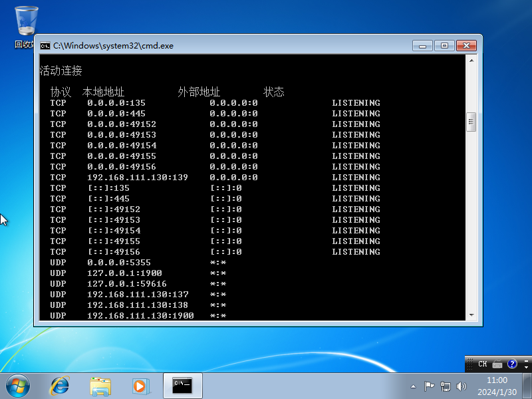This screenshot has height=399, width=532.
Task: Click the 协议 column header
Action: (x=61, y=92)
